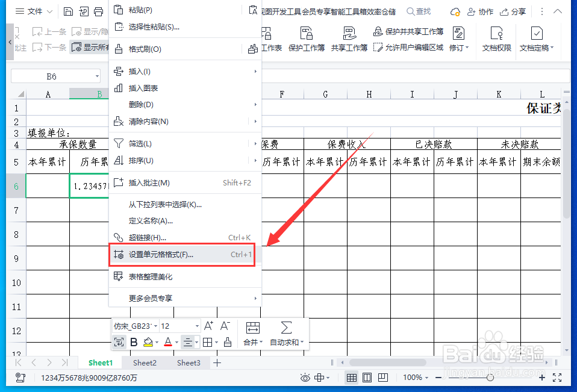Image resolution: width=577 pixels, height=392 pixels.
Task: Switch on page layout view in status bar
Action: click(x=367, y=378)
